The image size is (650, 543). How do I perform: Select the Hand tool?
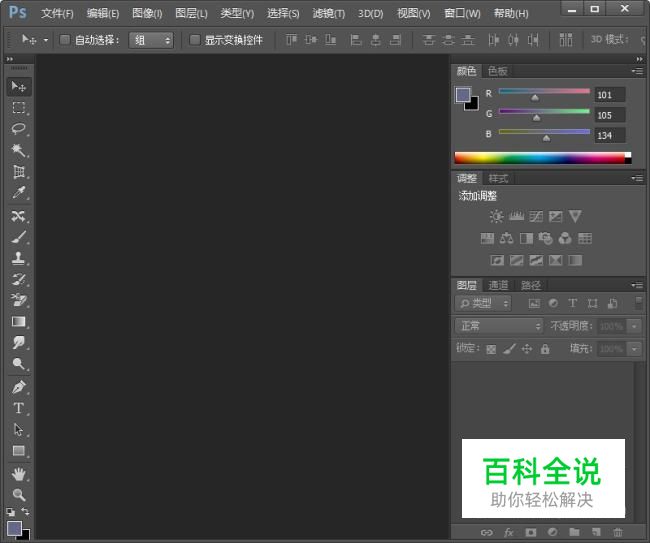pyautogui.click(x=18, y=473)
